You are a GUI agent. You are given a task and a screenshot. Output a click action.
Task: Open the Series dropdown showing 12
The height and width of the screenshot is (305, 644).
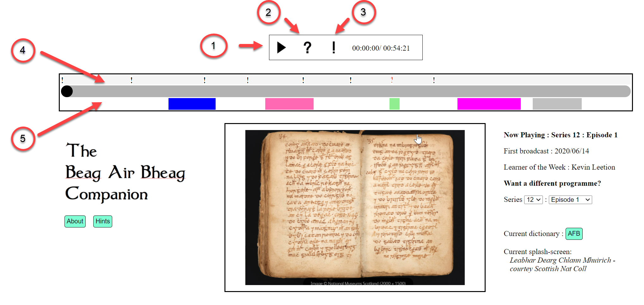point(534,200)
